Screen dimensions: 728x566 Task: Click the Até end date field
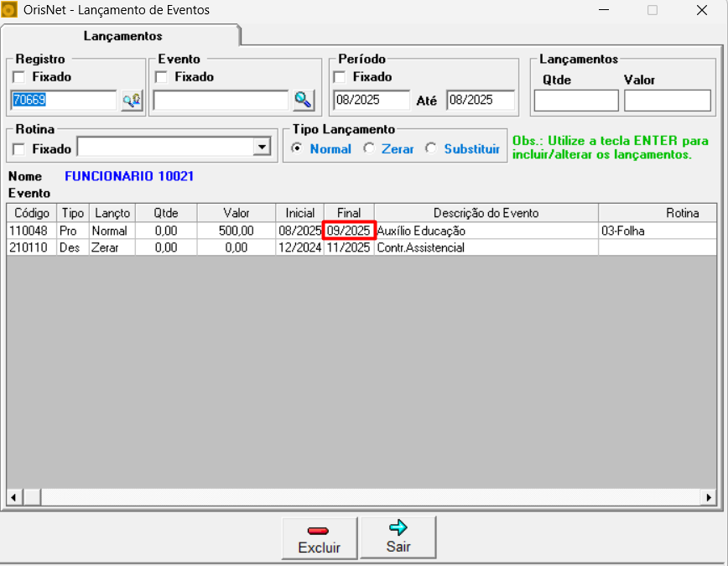click(480, 100)
